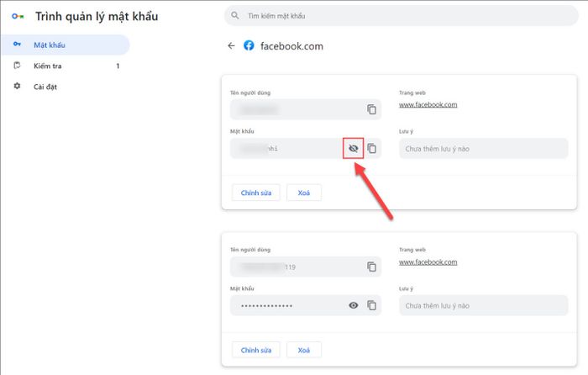Viewport: 588px width, 375px height.
Task: Open www.facebook.com link in second card
Action: 428,262
